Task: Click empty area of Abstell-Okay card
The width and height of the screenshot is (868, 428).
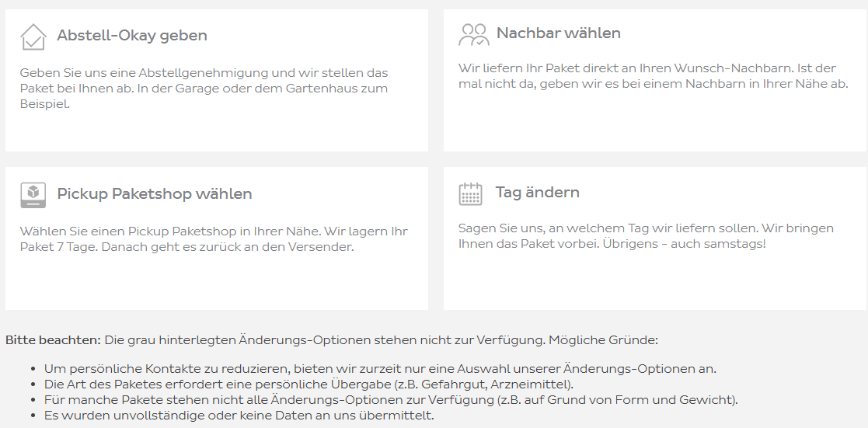Action: (216, 130)
